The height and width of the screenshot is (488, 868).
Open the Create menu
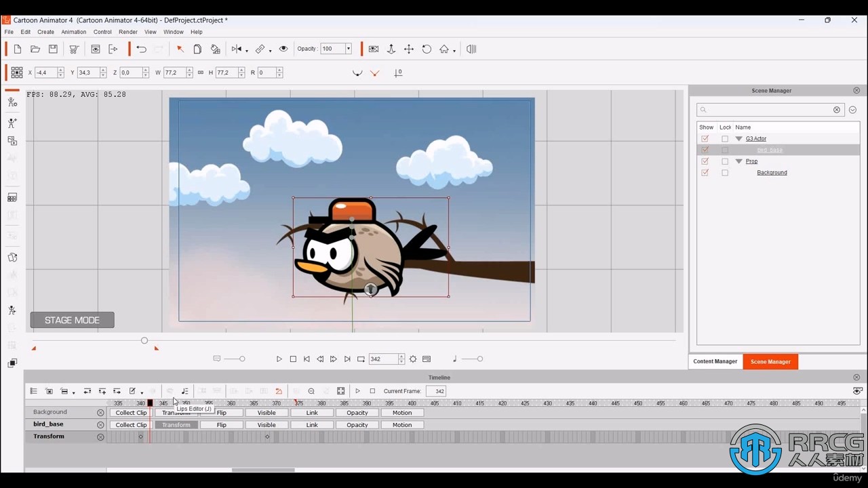point(45,32)
